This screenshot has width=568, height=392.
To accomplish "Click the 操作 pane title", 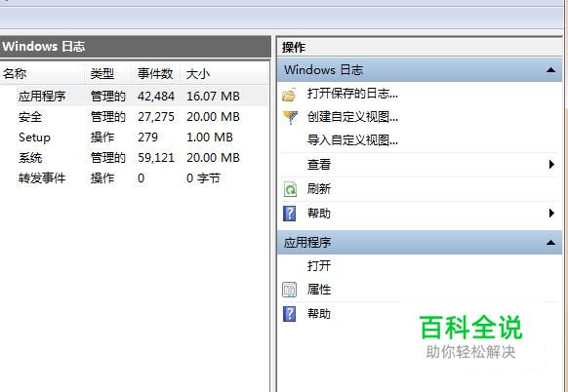I will point(294,48).
